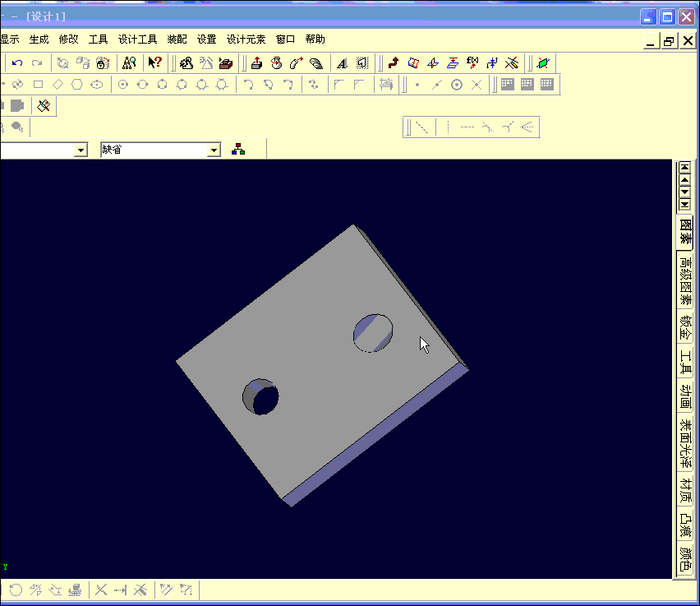Open the 设置 menu
This screenshot has width=700, height=606.
coord(207,39)
